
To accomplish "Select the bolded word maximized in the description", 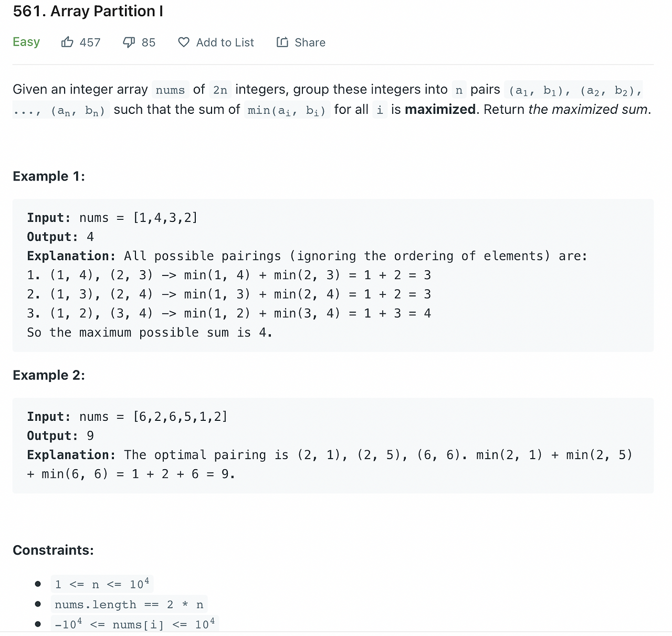I will click(439, 109).
